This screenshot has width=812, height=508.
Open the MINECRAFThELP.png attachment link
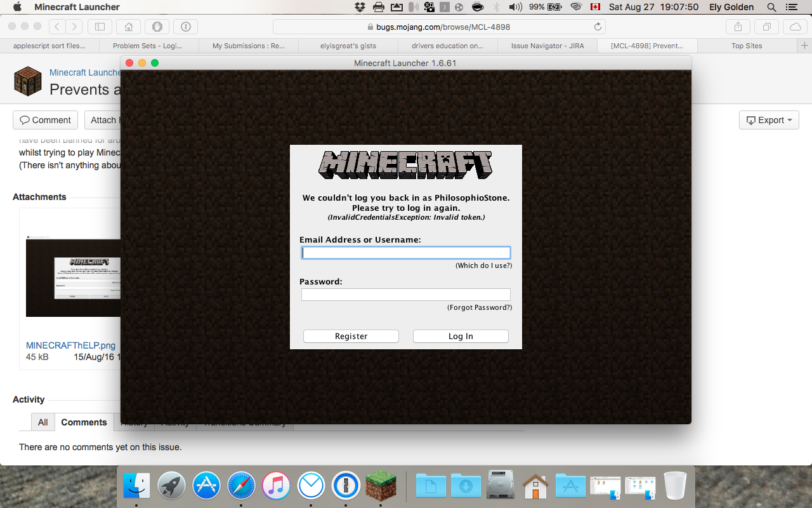tap(71, 345)
